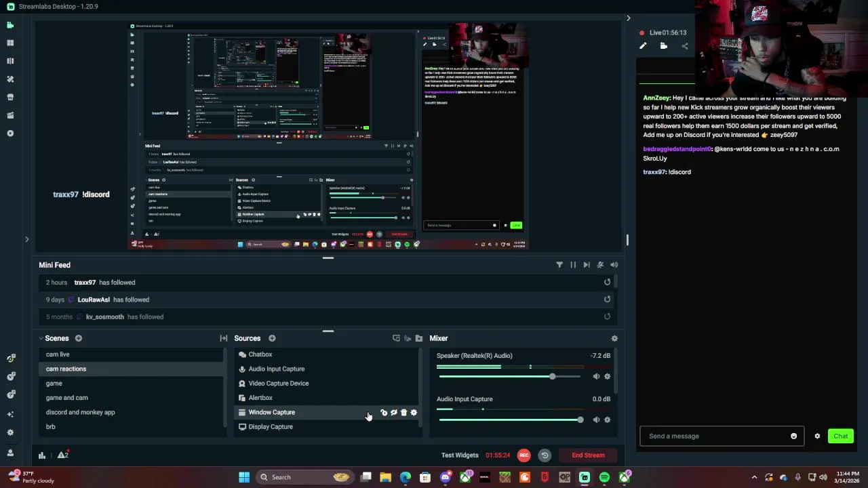Screen dimensions: 868x488
Task: Open the App Store icon in sidebar
Action: pyautogui.click(x=10, y=97)
